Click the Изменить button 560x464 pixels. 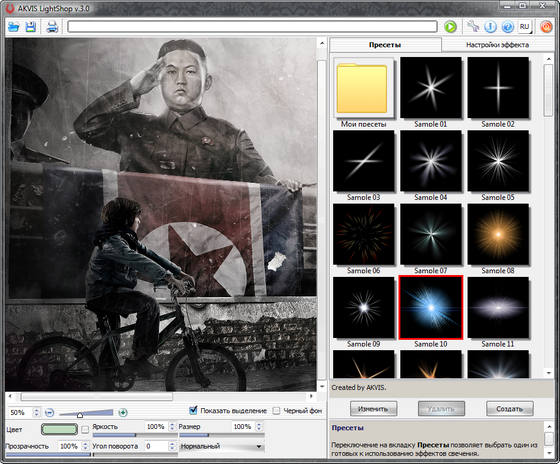pos(373,409)
